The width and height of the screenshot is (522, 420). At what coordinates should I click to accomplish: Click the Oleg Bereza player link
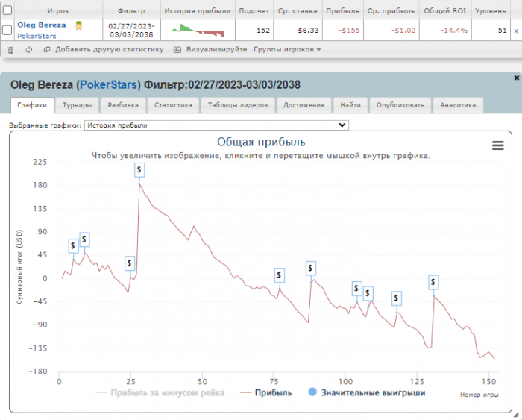42,25
